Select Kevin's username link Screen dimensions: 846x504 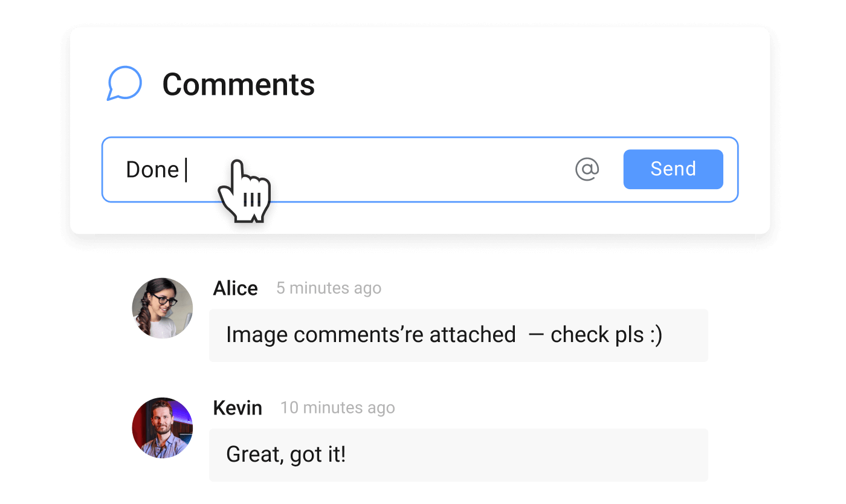(x=237, y=408)
